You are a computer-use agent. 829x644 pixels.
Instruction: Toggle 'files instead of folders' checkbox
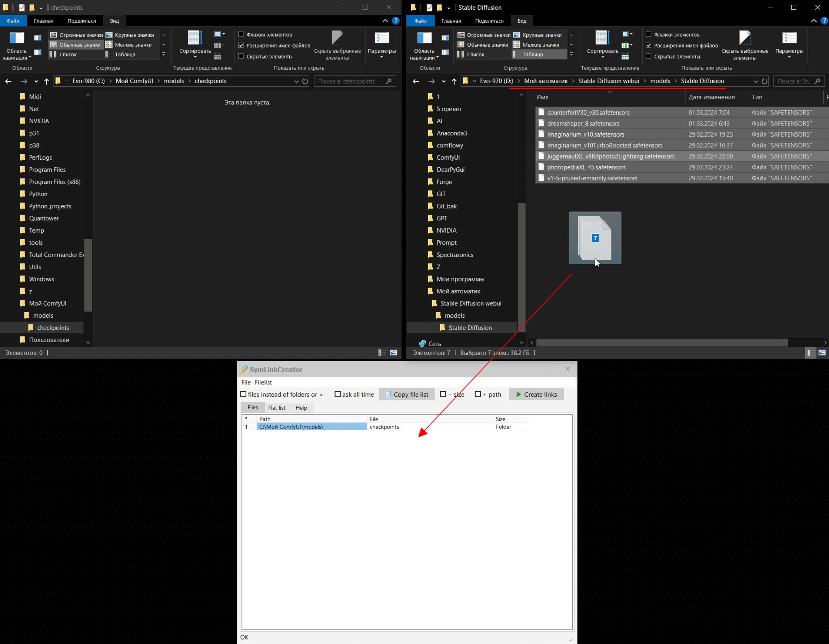(244, 394)
